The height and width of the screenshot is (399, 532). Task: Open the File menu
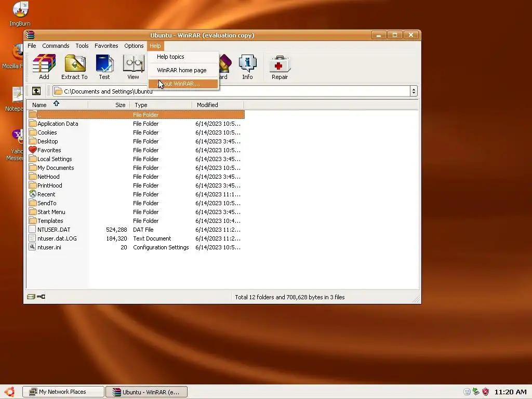pos(32,46)
